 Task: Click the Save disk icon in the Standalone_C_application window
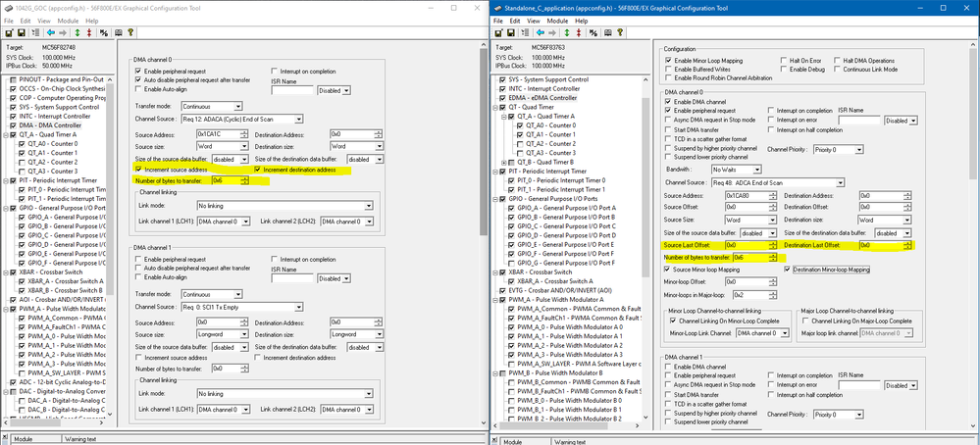point(511,31)
